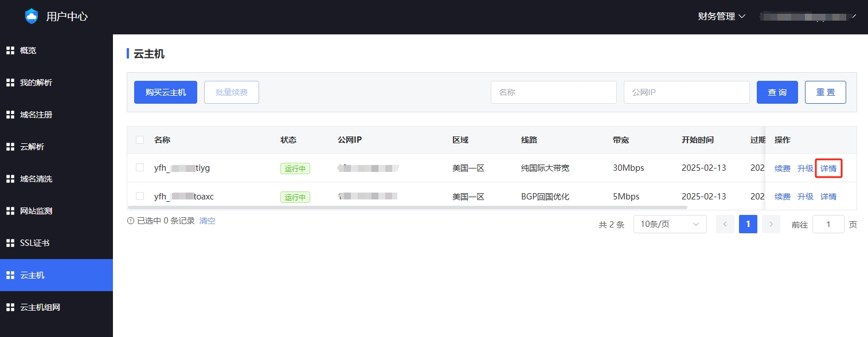
Task: Go to previous page arrow
Action: (x=725, y=224)
